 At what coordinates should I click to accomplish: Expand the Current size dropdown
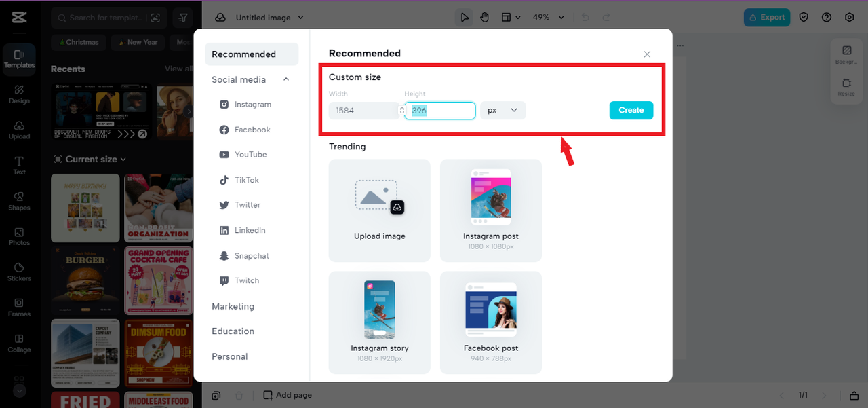tap(90, 160)
